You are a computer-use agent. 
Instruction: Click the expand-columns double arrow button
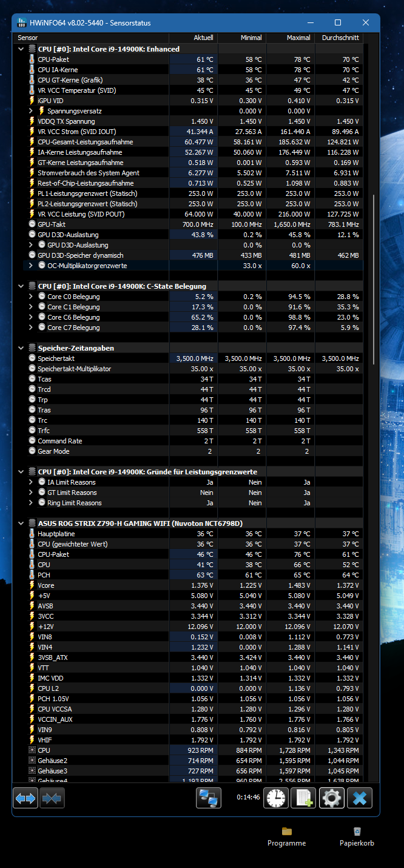[x=25, y=798]
